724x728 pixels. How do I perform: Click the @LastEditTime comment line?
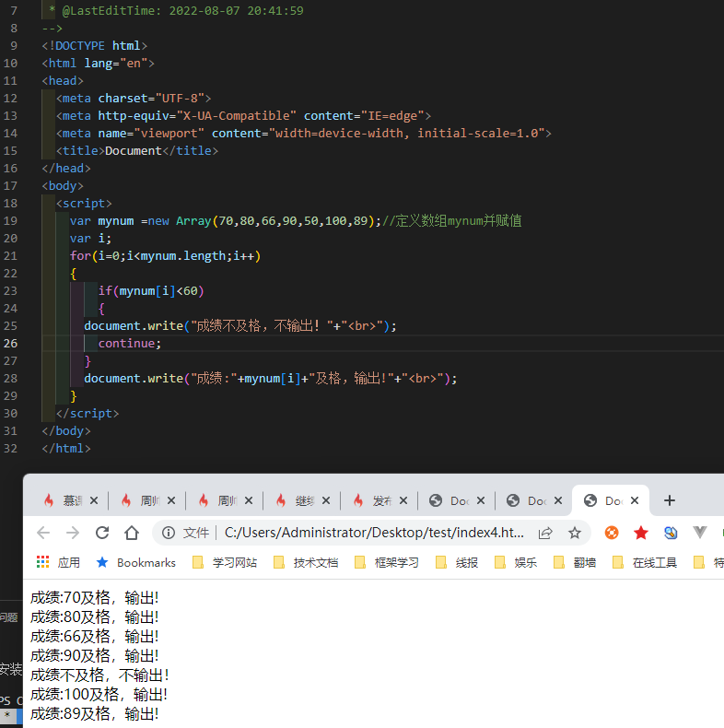(176, 10)
